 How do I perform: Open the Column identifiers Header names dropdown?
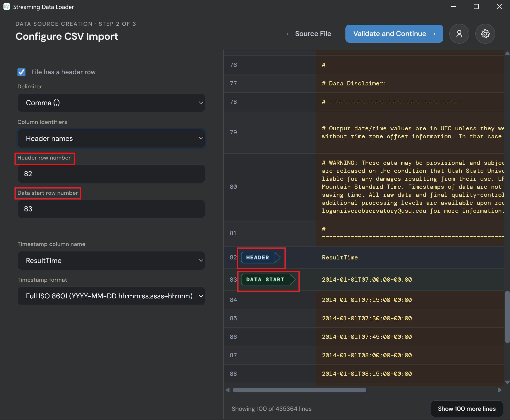[111, 138]
